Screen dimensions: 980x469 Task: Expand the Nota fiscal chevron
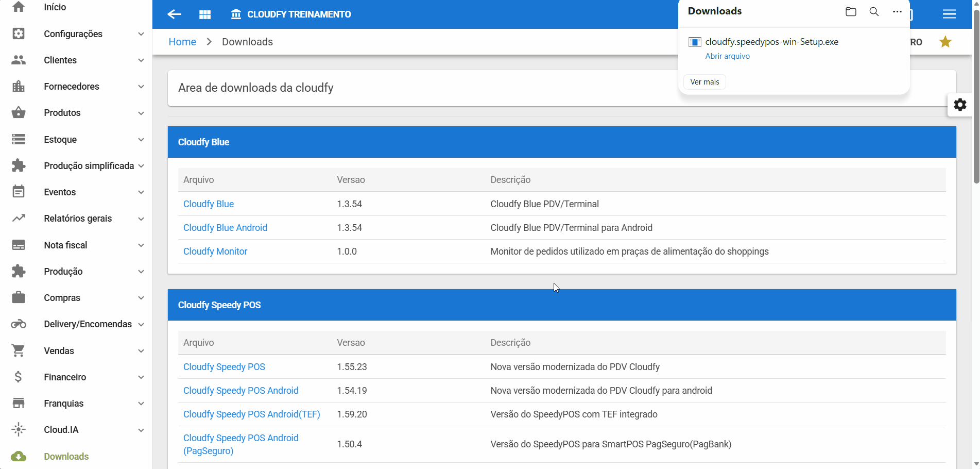click(141, 245)
